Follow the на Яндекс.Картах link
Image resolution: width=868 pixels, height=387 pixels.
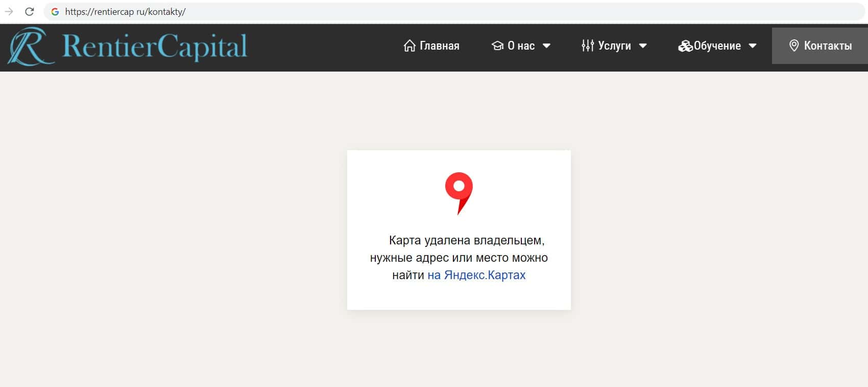(476, 275)
